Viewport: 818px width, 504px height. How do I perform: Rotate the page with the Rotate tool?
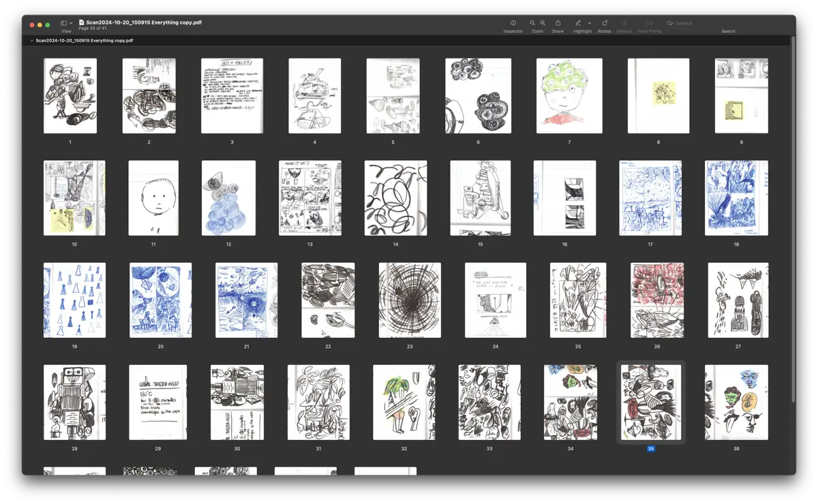605,23
